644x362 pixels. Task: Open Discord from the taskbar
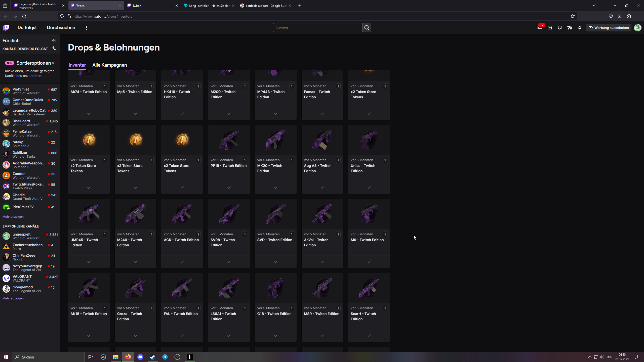[140, 357]
